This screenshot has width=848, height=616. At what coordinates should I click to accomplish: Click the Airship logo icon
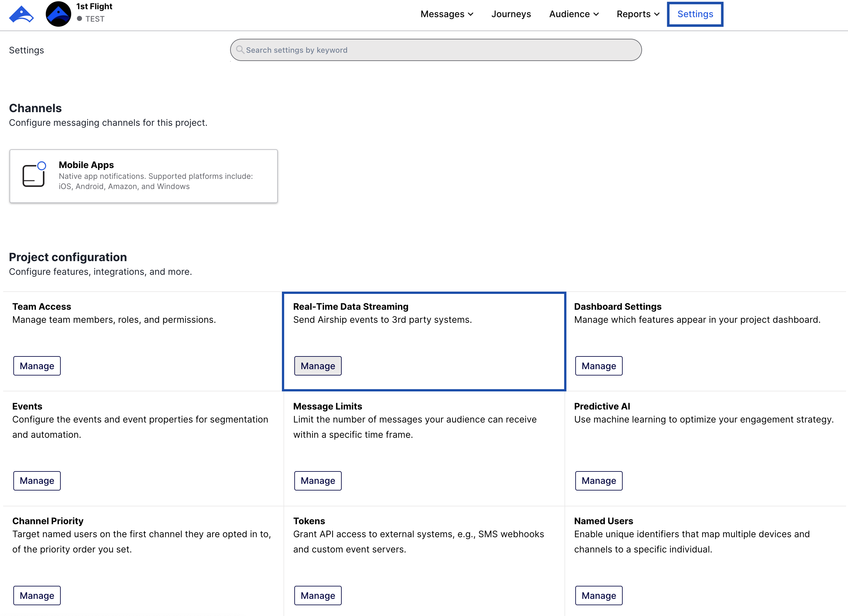coord(21,15)
